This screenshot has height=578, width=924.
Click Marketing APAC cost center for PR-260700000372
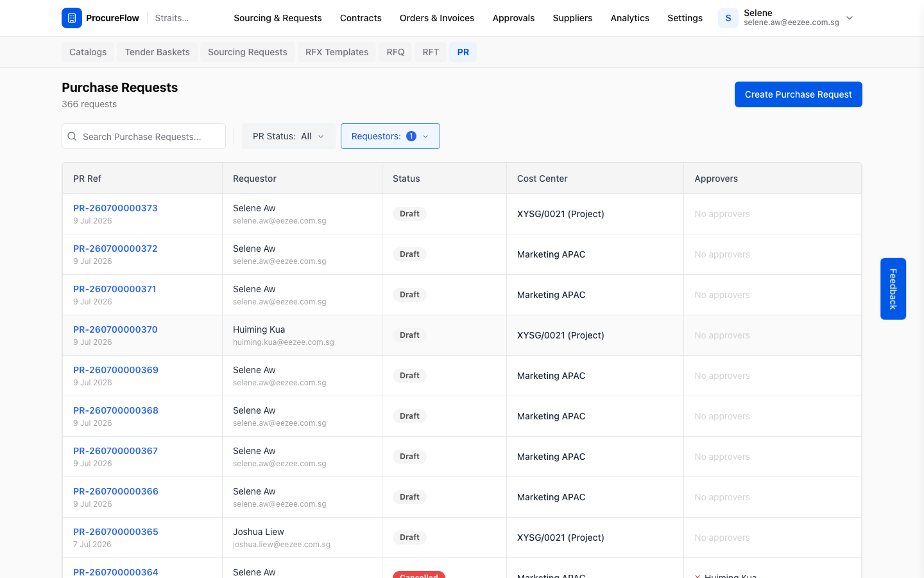[551, 254]
